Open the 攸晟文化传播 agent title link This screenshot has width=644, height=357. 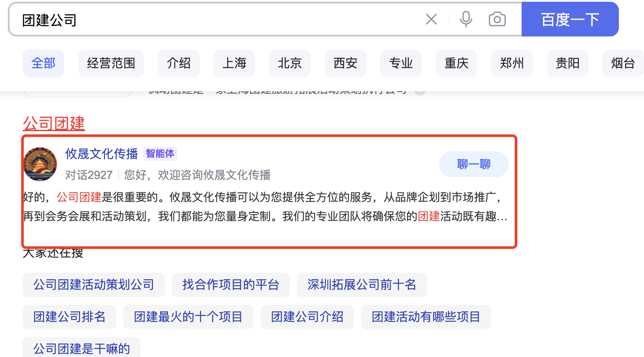pyautogui.click(x=101, y=154)
